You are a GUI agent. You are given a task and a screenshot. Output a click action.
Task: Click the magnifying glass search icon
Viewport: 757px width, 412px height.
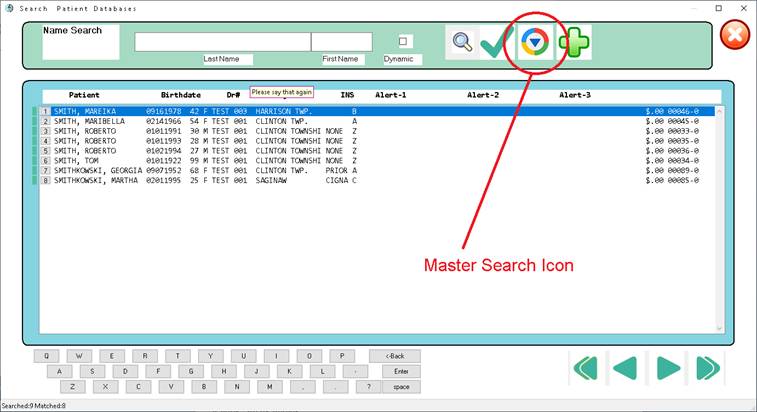coord(461,42)
